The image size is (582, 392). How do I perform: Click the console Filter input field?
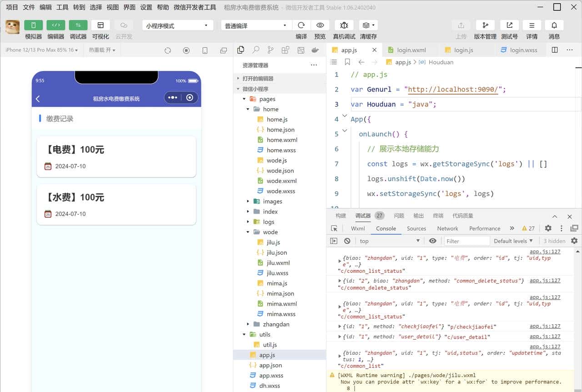467,241
